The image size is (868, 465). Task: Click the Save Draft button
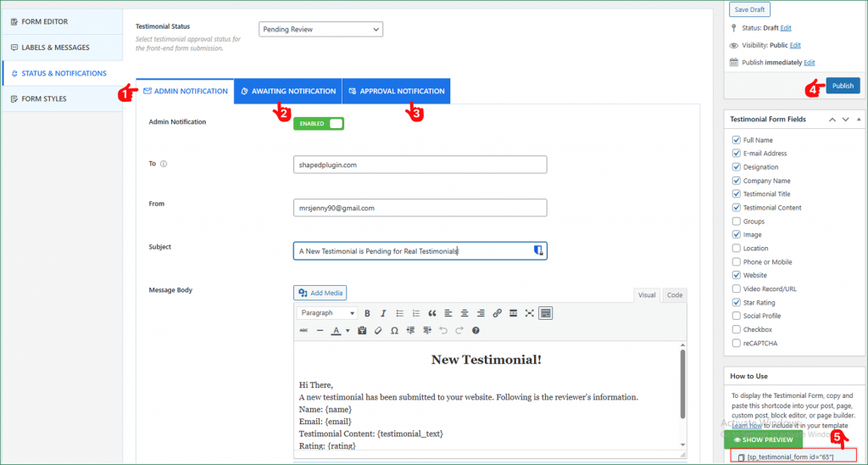(x=749, y=9)
